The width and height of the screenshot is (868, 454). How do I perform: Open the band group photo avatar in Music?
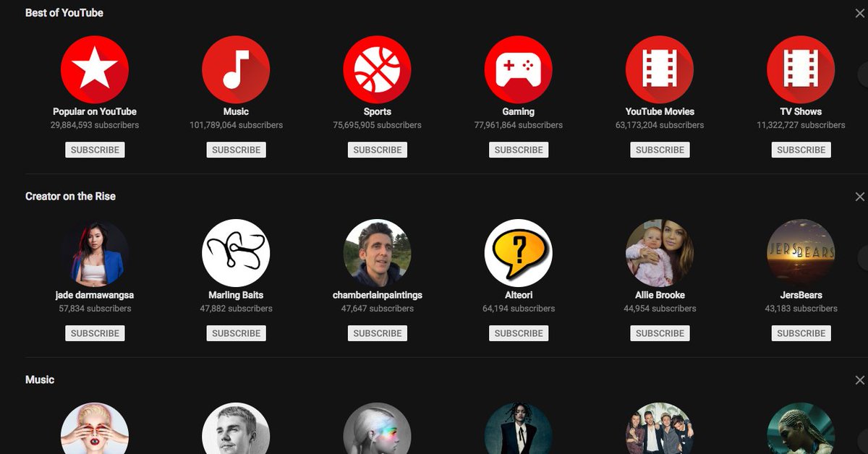[660, 429]
